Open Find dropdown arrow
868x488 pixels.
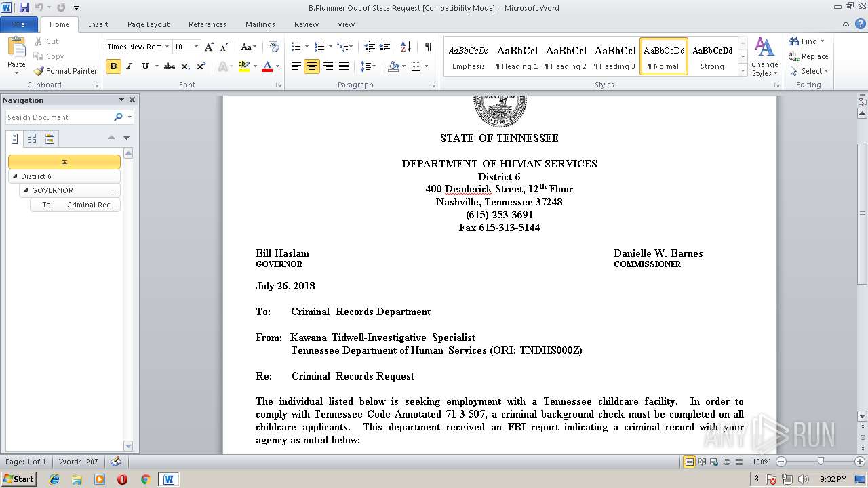[x=823, y=41]
